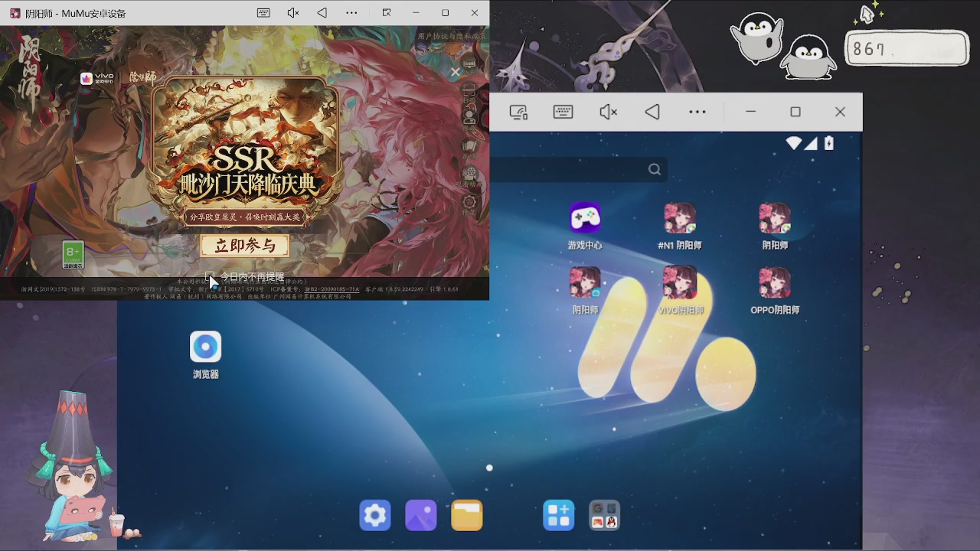Open the yellow file manager dock icon
980x551 pixels.
coord(467,515)
